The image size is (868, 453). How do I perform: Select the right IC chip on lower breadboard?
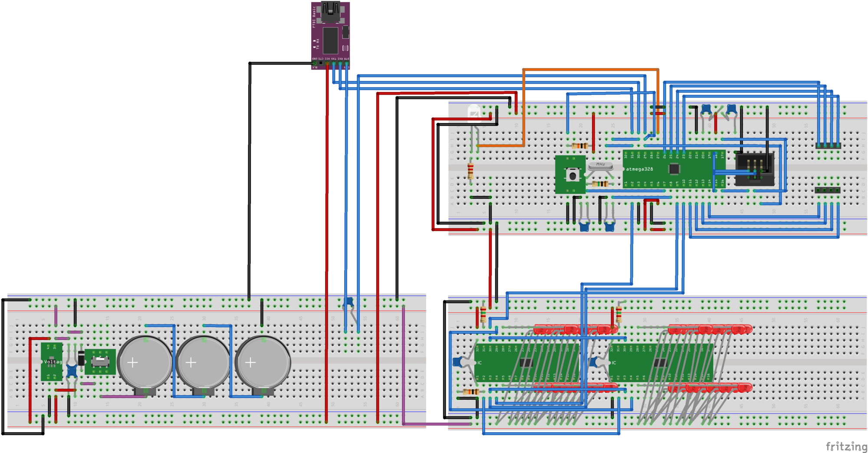661,363
